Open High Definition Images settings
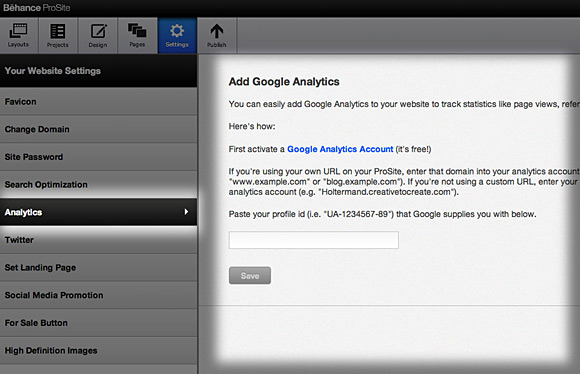The width and height of the screenshot is (580, 374). tap(98, 350)
